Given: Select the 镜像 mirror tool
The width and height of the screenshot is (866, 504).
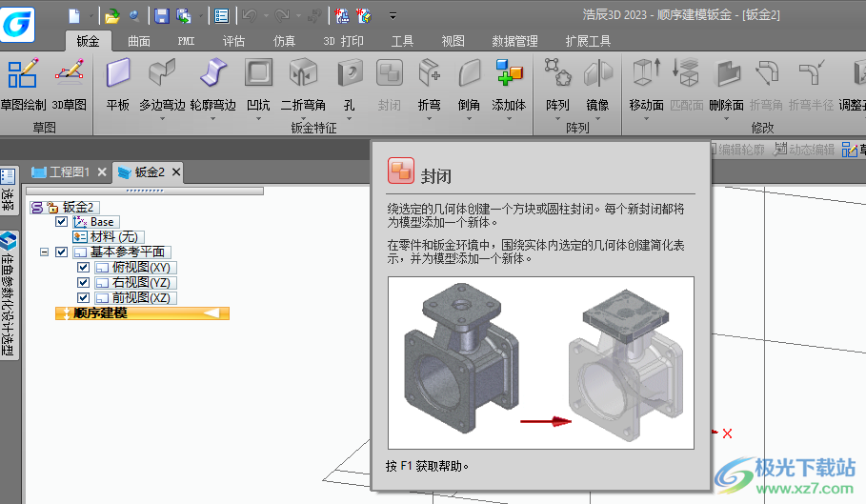Looking at the screenshot, I should (x=597, y=84).
